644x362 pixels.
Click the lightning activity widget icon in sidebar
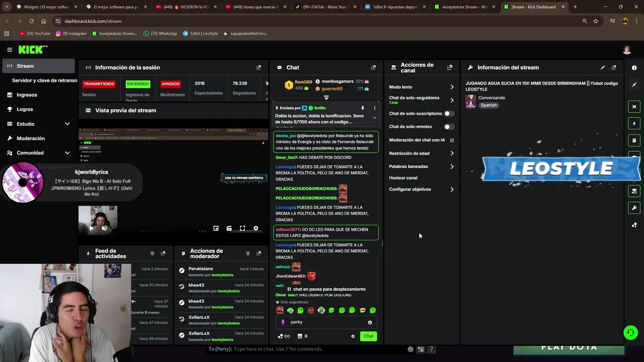(634, 124)
